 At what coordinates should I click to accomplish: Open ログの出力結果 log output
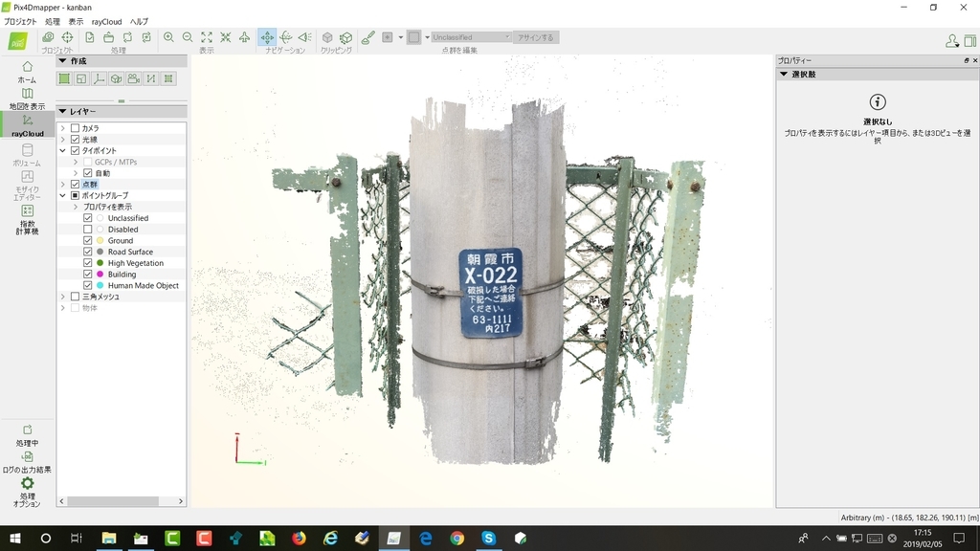tap(27, 462)
